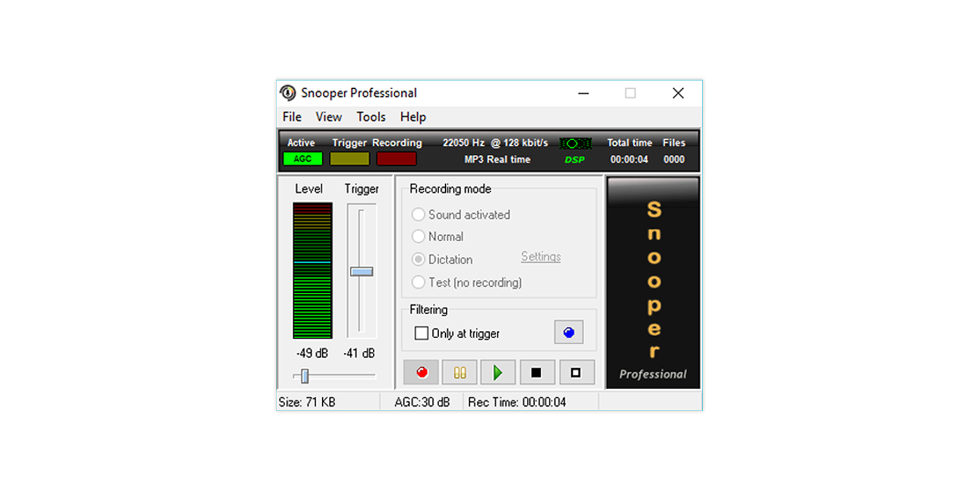
Task: Open the Help menu
Action: 413,117
